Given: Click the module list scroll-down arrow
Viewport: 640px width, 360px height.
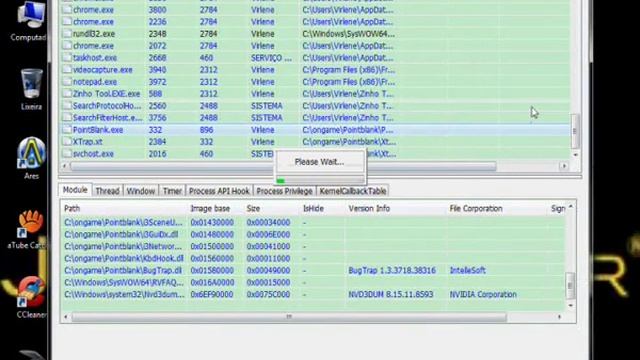Looking at the screenshot, I should click(571, 305).
